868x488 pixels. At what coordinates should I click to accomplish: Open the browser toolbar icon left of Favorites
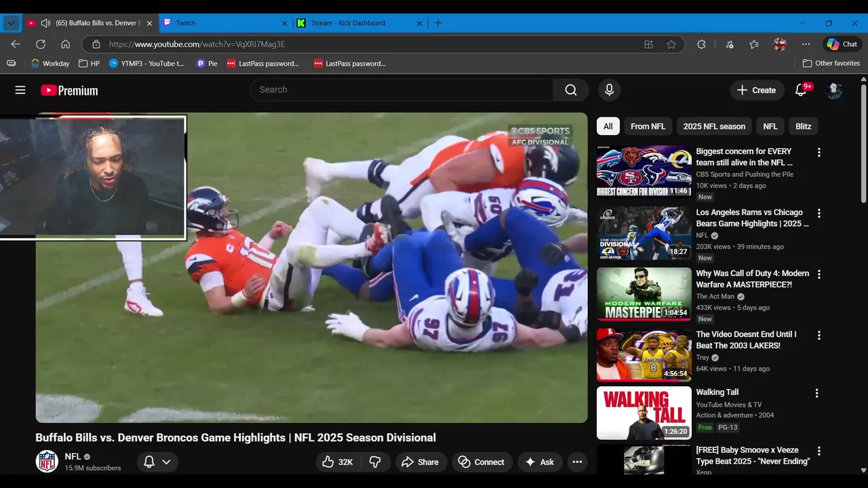pyautogui.click(x=729, y=44)
